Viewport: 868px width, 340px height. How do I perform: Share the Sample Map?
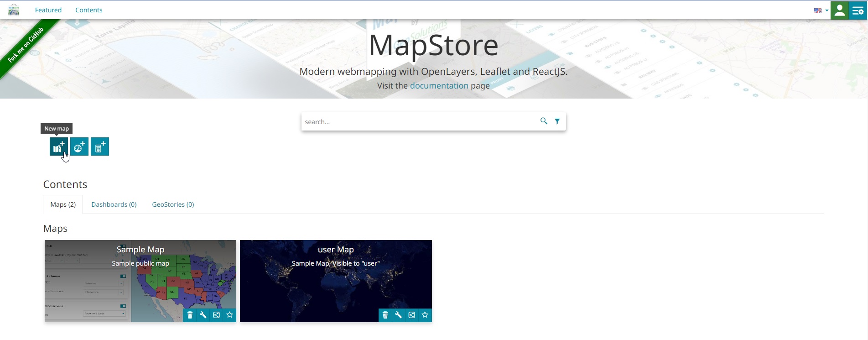(x=216, y=315)
